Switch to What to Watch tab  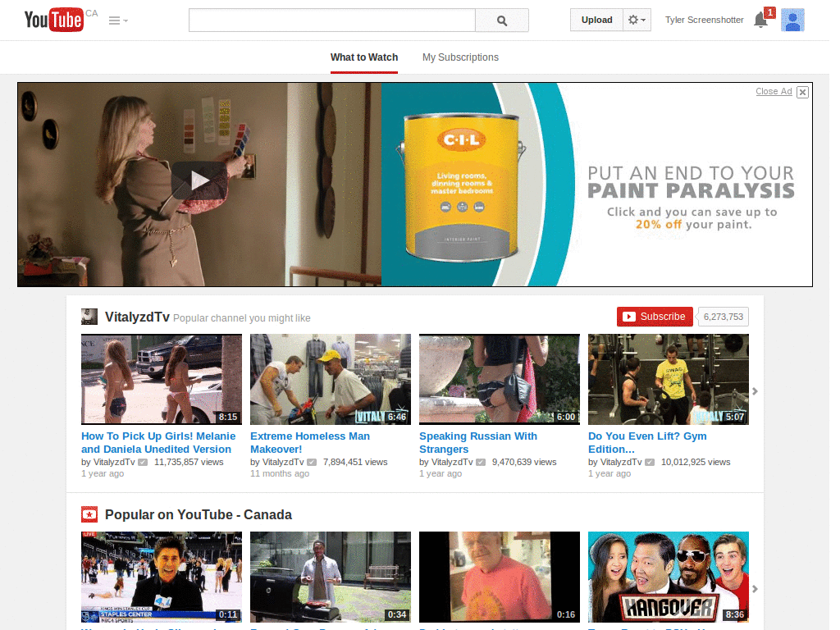(364, 57)
